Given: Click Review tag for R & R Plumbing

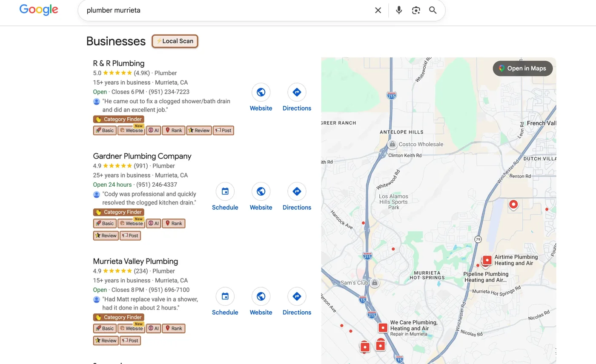Looking at the screenshot, I should click(x=199, y=131).
